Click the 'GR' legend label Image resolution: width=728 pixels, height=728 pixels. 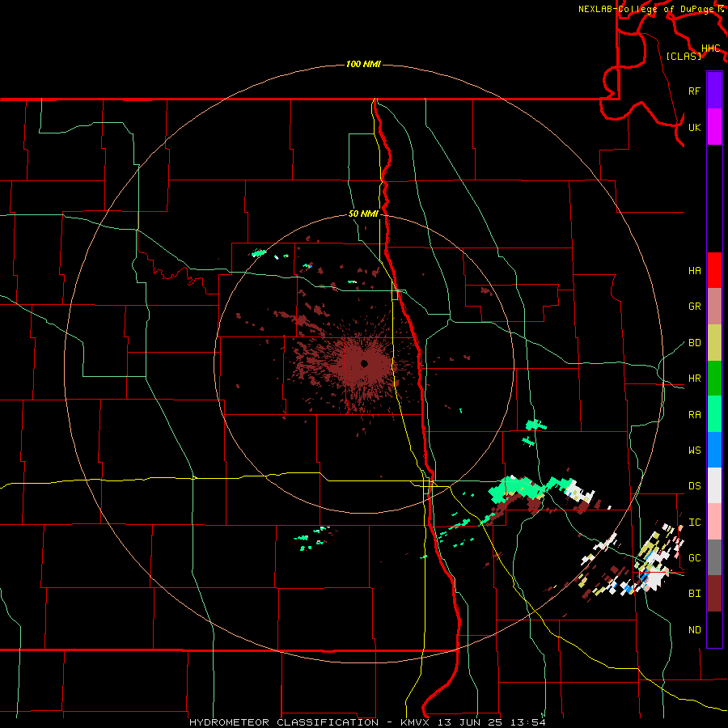[694, 307]
